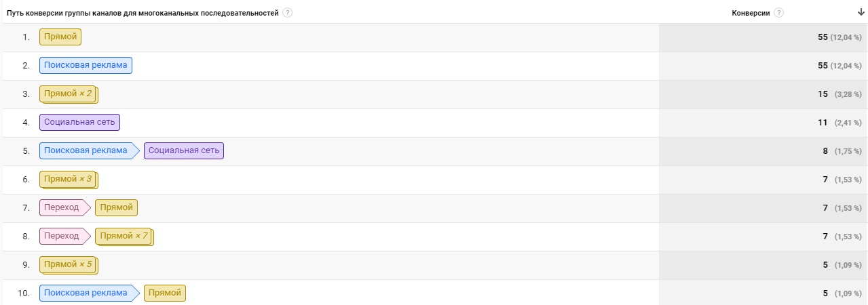Image resolution: width=868 pixels, height=305 pixels.
Task: Select the Прямой × 5 tag
Action: click(x=69, y=264)
